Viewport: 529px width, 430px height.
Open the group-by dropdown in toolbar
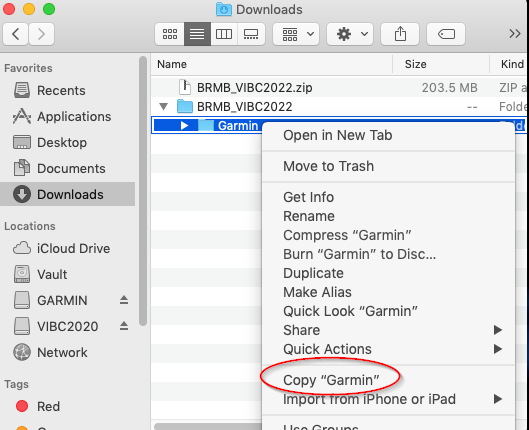[x=296, y=34]
